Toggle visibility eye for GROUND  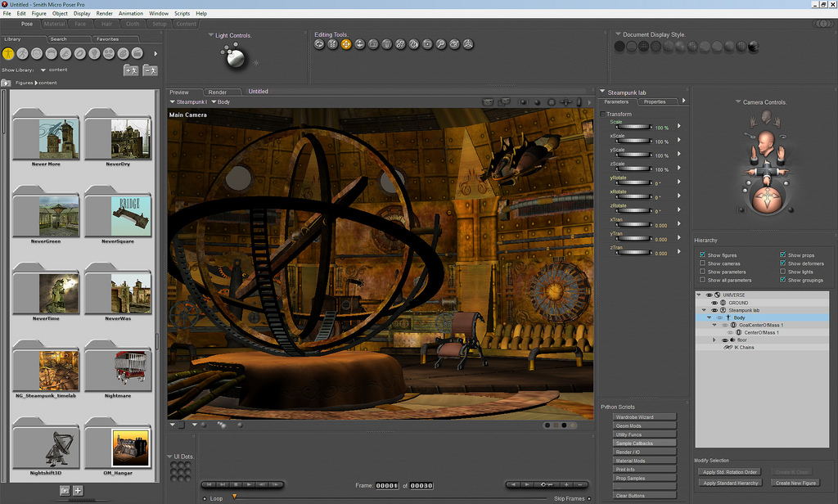click(714, 303)
